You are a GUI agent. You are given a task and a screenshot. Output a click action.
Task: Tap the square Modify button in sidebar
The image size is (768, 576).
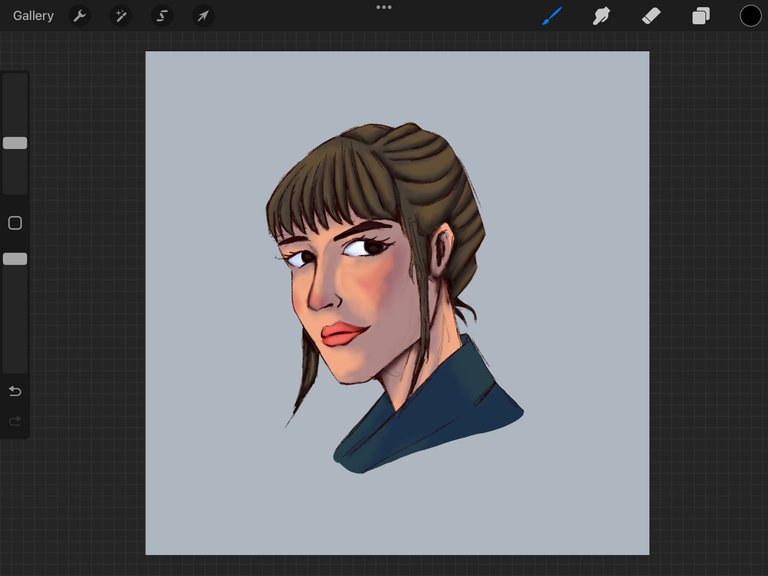click(x=15, y=223)
